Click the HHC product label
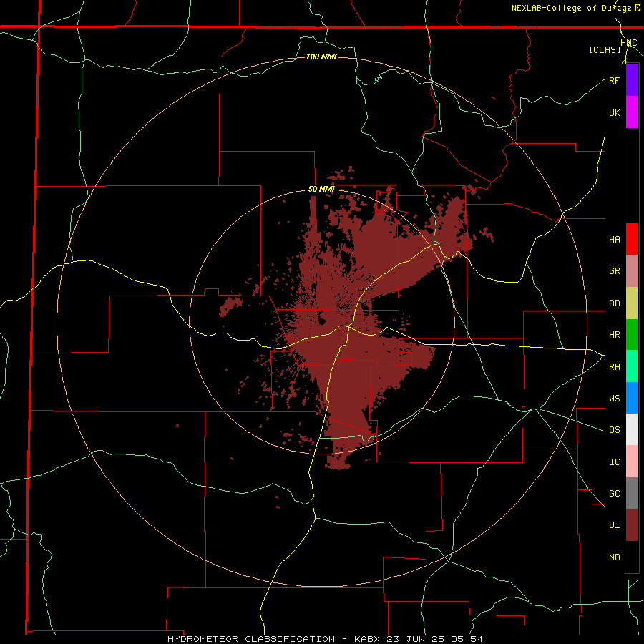This screenshot has width=644, height=644. click(629, 43)
